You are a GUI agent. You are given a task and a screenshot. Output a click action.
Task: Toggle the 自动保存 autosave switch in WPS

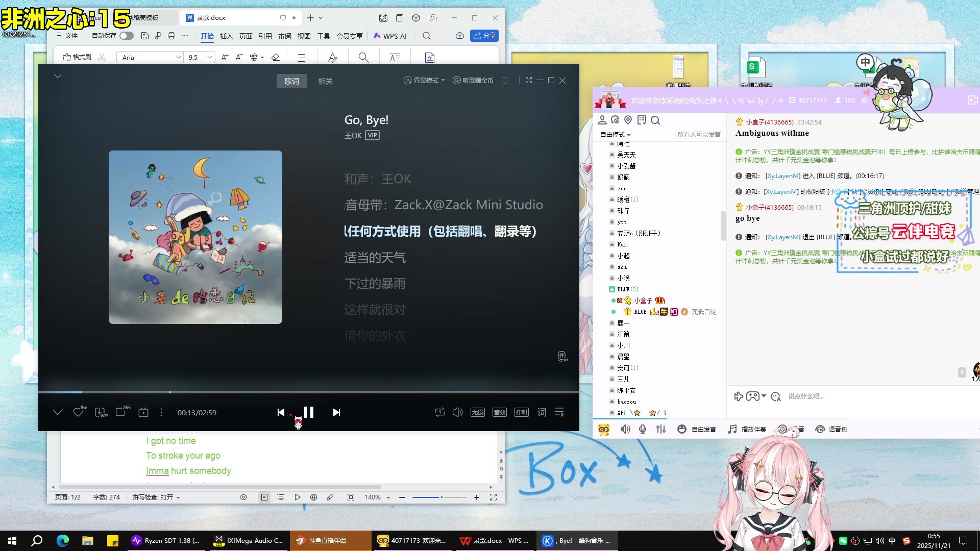point(127,36)
